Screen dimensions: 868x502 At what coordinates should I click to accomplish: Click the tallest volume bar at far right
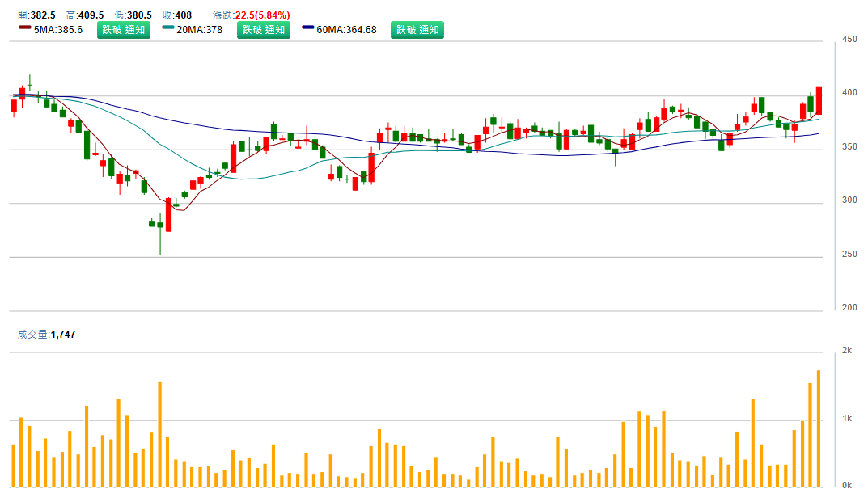819,428
